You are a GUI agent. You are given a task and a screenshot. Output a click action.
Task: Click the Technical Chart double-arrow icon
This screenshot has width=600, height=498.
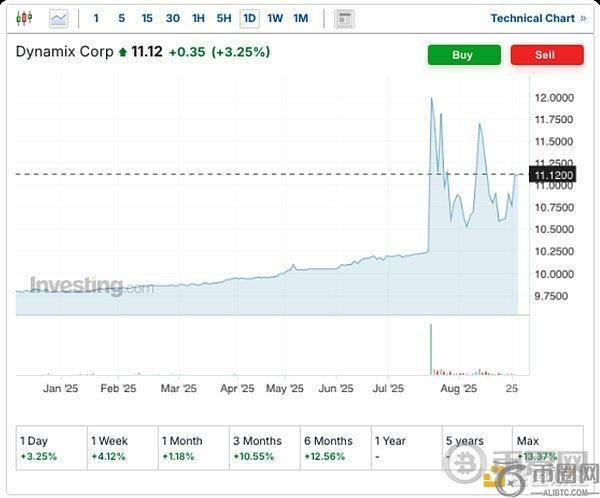[x=583, y=18]
